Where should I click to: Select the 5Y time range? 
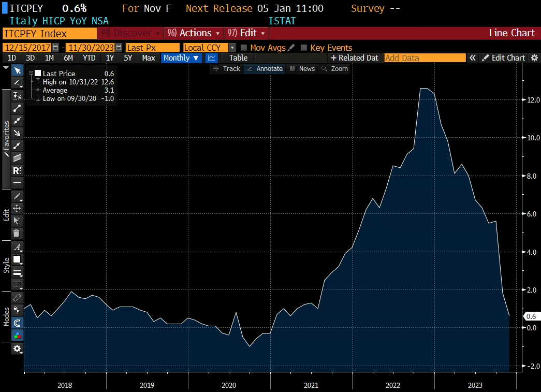coord(128,58)
